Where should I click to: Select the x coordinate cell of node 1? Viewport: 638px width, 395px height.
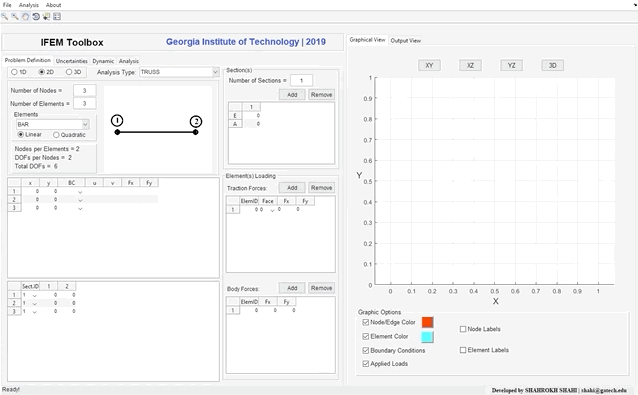coord(31,191)
